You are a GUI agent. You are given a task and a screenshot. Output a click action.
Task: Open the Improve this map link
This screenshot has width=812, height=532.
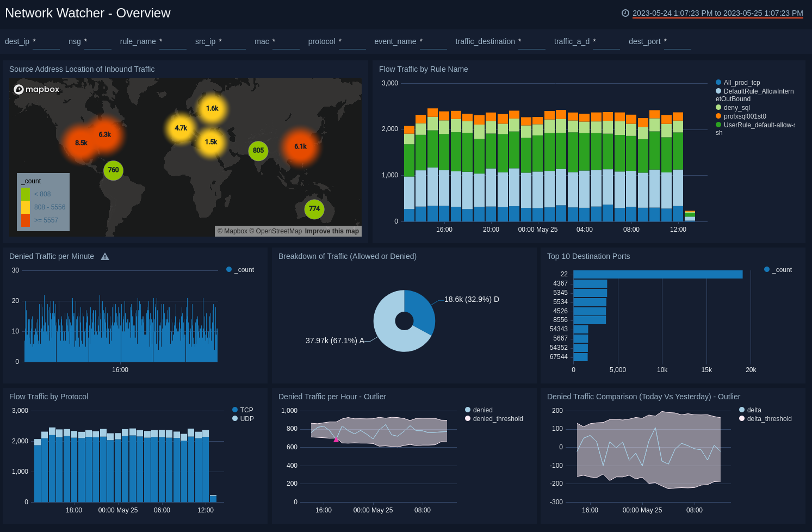coord(332,231)
